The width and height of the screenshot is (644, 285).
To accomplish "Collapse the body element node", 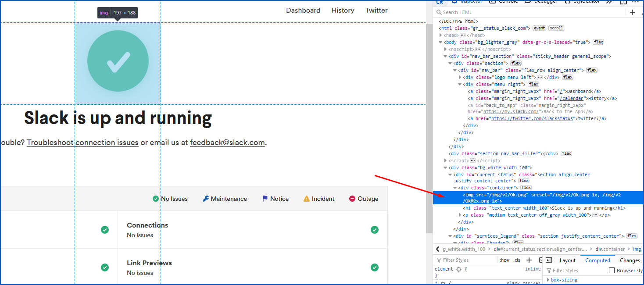I will click(441, 42).
